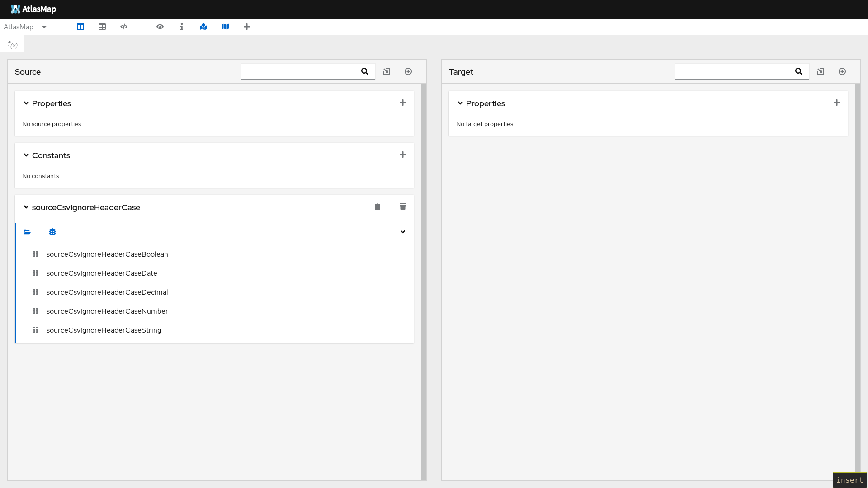This screenshot has width=868, height=488.
Task: Open the namespace table view
Action: point(123,27)
